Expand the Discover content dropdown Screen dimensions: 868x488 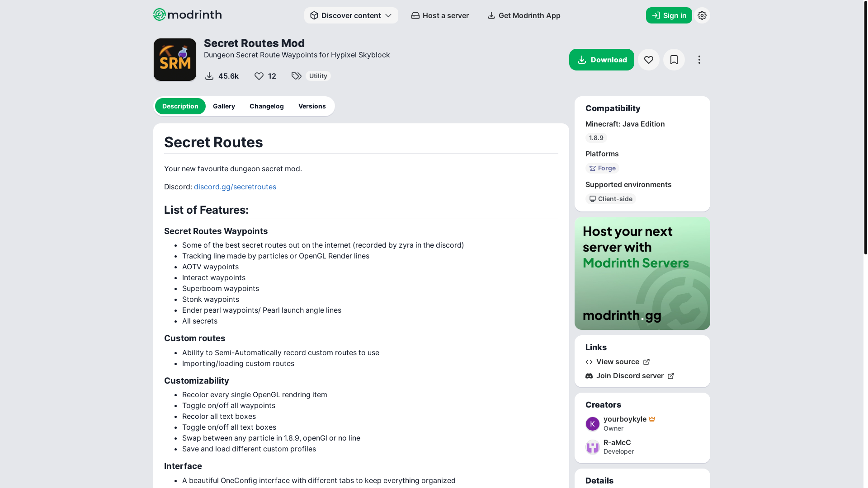click(x=351, y=15)
